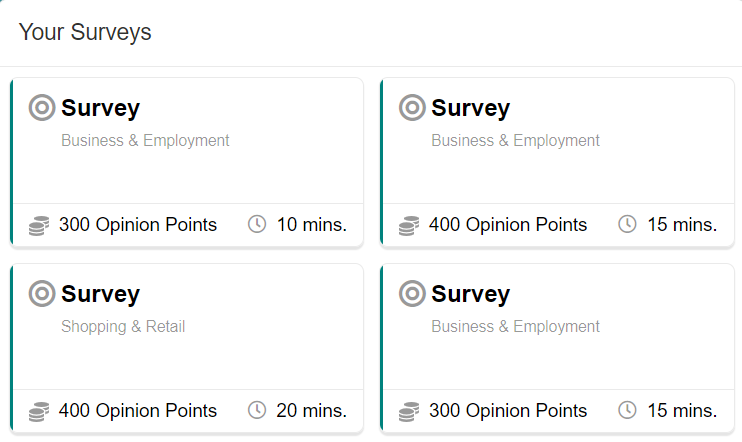Click the clock icon beside 10 mins.
Viewport: 742px width, 442px height.
pyautogui.click(x=257, y=224)
